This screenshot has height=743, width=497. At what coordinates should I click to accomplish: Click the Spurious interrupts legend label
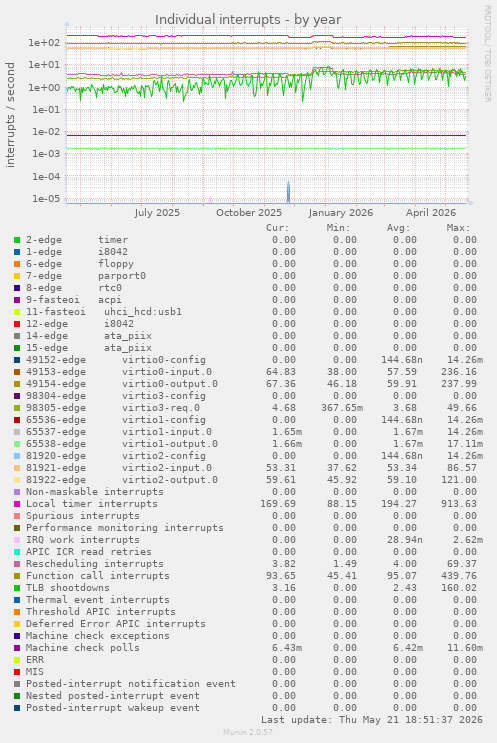83,516
